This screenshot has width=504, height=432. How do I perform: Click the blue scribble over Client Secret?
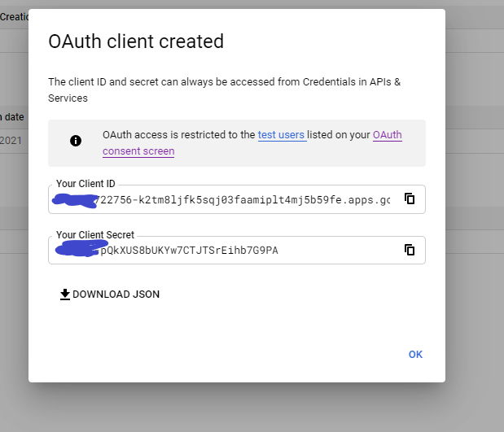click(x=77, y=249)
